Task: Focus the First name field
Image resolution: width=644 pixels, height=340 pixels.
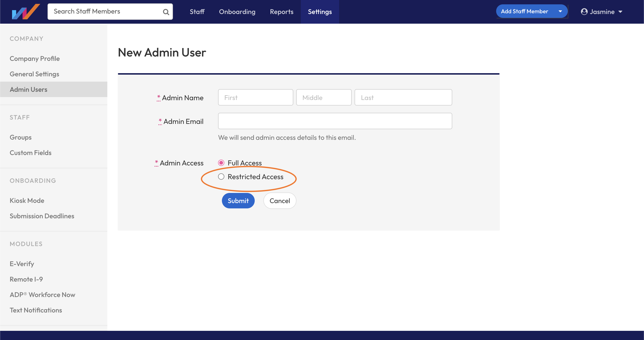Action: click(255, 97)
